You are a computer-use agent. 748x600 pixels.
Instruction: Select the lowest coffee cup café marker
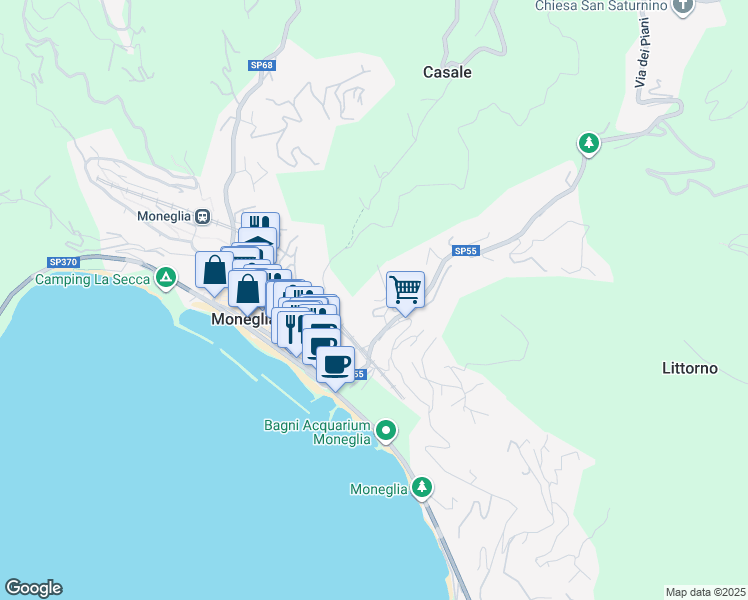(335, 366)
